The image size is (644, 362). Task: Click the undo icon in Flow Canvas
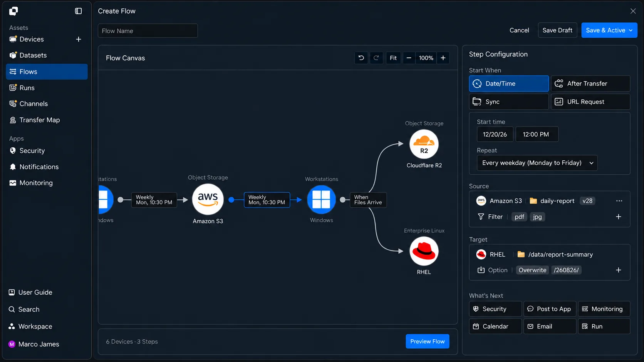click(361, 58)
